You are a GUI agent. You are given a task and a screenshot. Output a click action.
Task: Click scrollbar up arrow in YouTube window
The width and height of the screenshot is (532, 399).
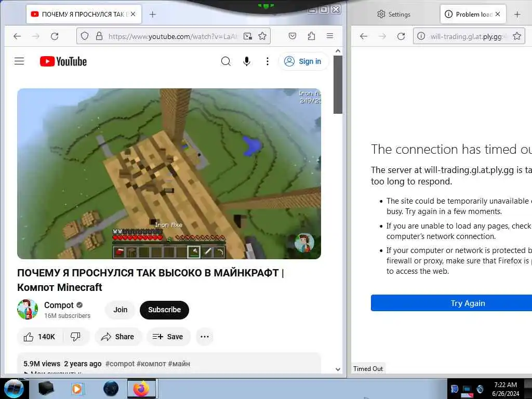coord(338,51)
